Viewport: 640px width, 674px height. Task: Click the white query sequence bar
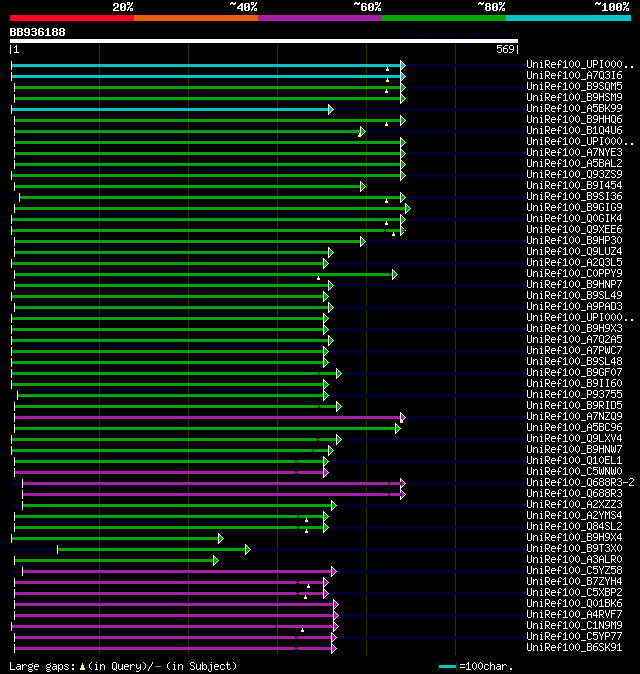(x=264, y=41)
